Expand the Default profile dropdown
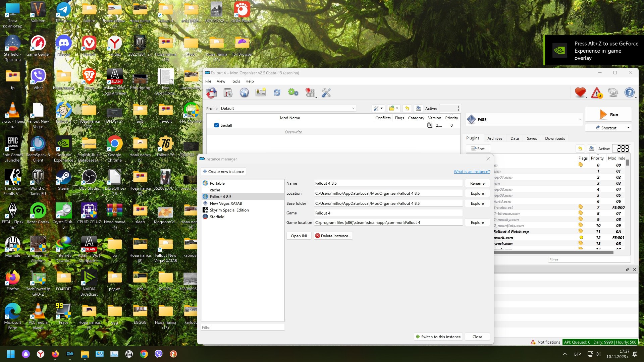Screen dimensions: 644x362 pyautogui.click(x=353, y=108)
